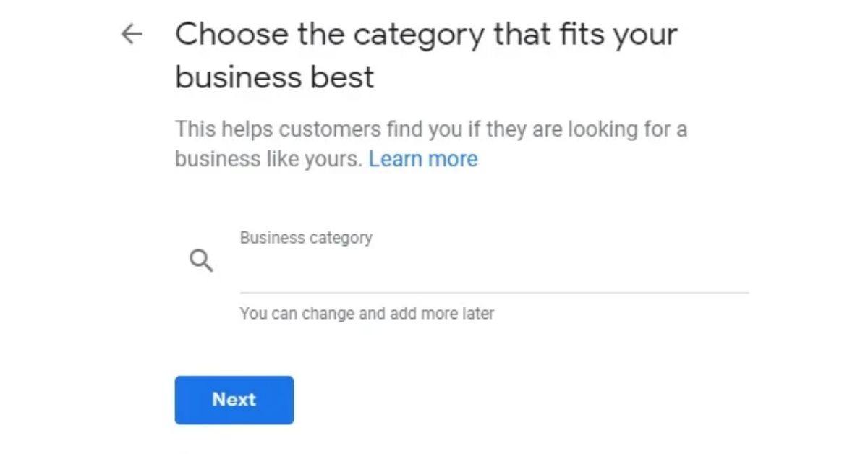Click the "This helps customers find you" description
Viewport: 868px width, 454px height.
click(430, 130)
